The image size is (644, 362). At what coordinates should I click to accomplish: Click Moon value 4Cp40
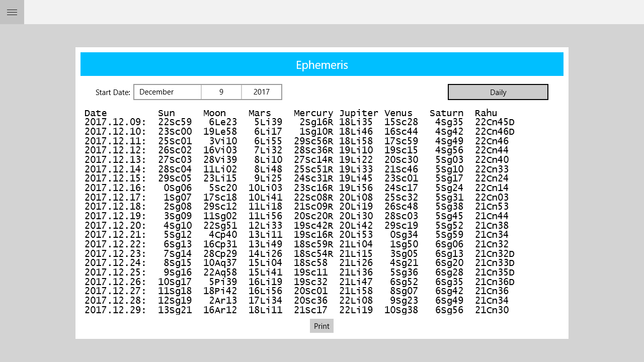[x=223, y=235]
